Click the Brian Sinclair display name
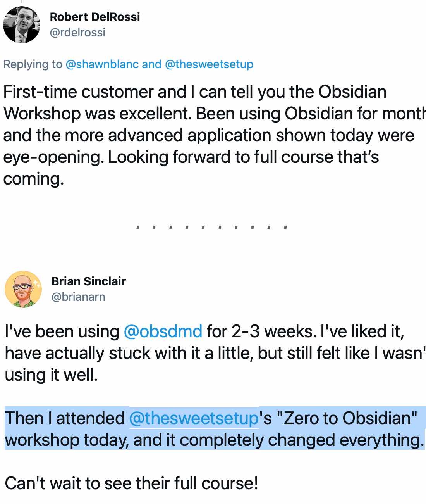The image size is (426, 504). [89, 281]
